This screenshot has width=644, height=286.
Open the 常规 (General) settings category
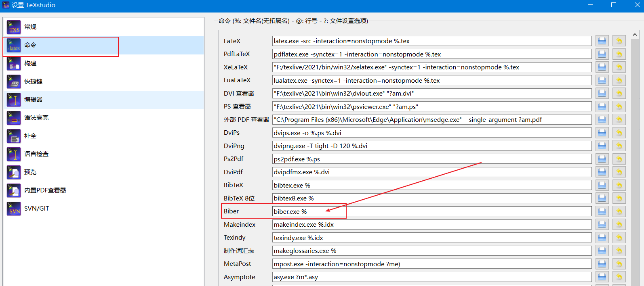point(103,27)
